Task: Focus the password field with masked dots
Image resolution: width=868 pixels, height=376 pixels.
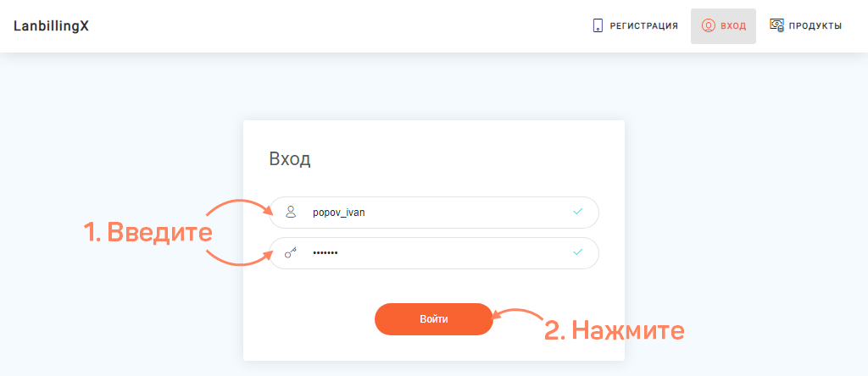Action: coord(434,253)
